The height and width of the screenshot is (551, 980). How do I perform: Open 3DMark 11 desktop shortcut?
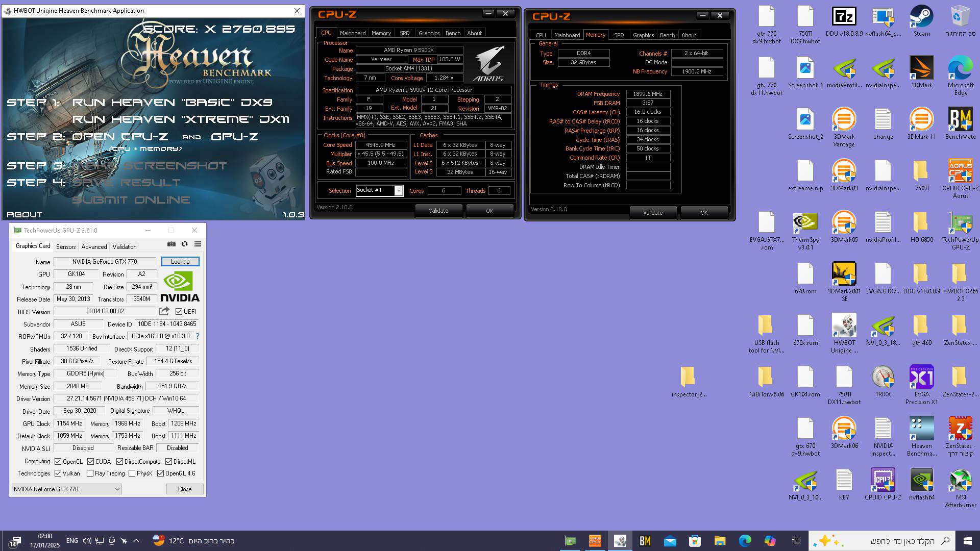tap(921, 124)
